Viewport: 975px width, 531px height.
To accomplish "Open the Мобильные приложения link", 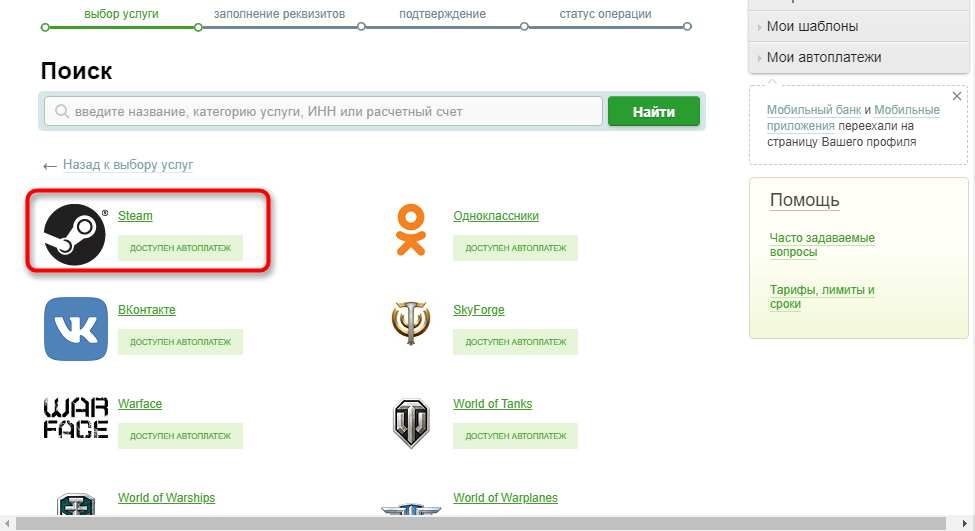I will (x=853, y=118).
